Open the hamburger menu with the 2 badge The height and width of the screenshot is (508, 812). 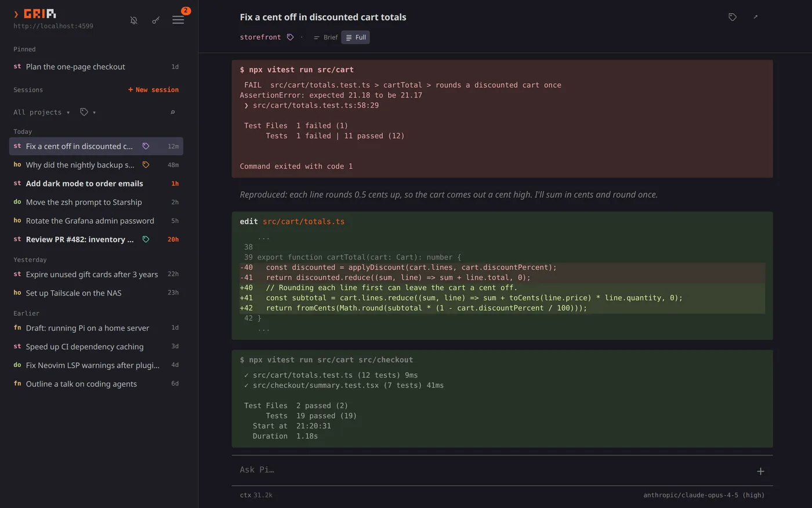(178, 20)
